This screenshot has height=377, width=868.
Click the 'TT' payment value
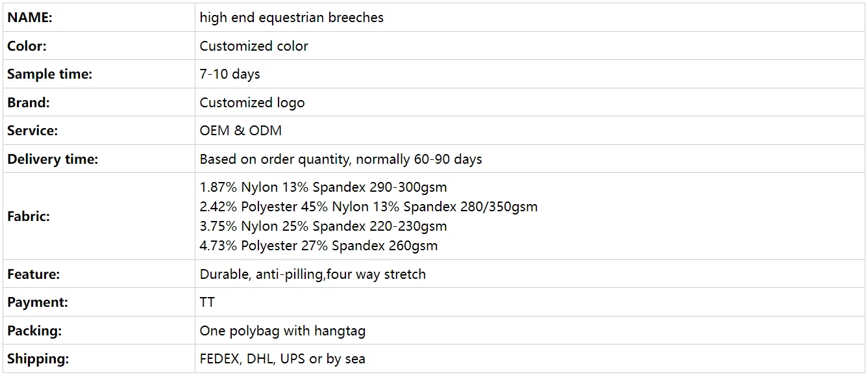[x=207, y=302]
